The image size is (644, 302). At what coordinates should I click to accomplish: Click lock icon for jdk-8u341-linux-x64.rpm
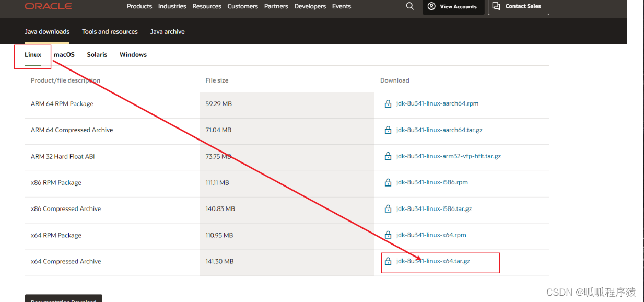pyautogui.click(x=388, y=235)
